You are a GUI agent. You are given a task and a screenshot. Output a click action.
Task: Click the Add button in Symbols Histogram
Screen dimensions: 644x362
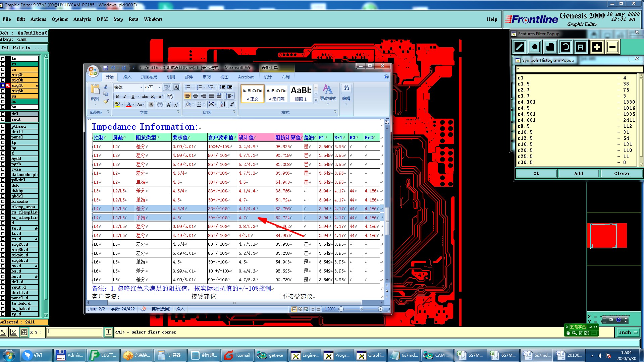click(578, 173)
